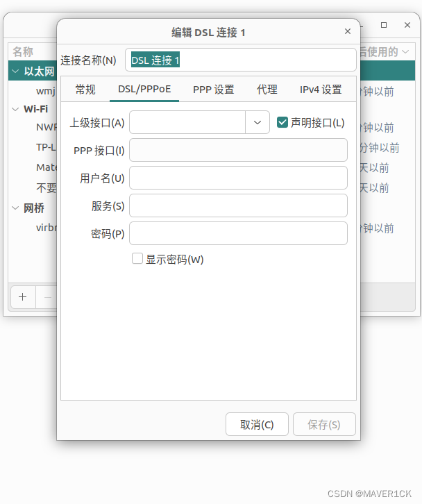Focus the 密码(P) input field

238,233
